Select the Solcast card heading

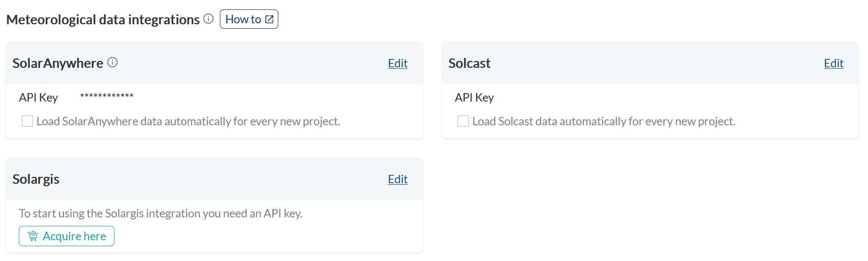pyautogui.click(x=469, y=63)
